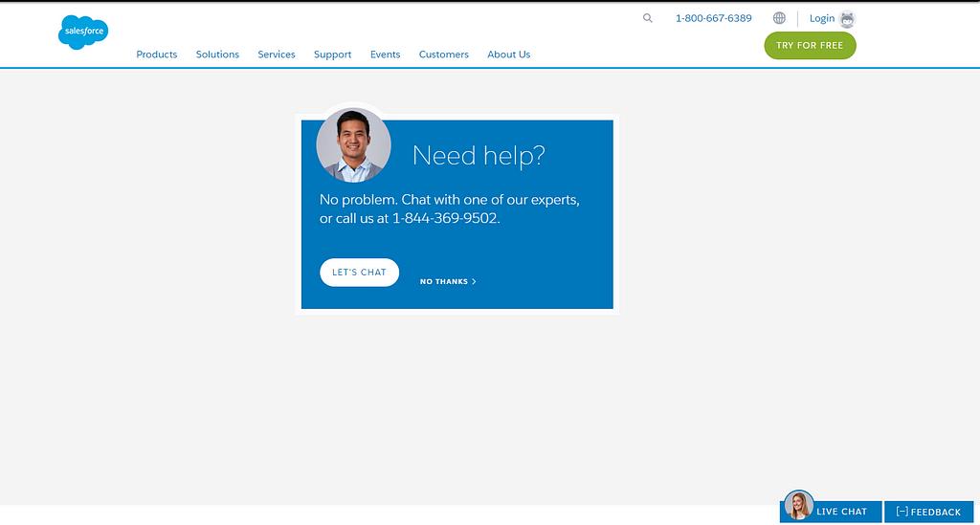This screenshot has height=525, width=980.
Task: Open the Live Chat tab
Action: [x=841, y=512]
